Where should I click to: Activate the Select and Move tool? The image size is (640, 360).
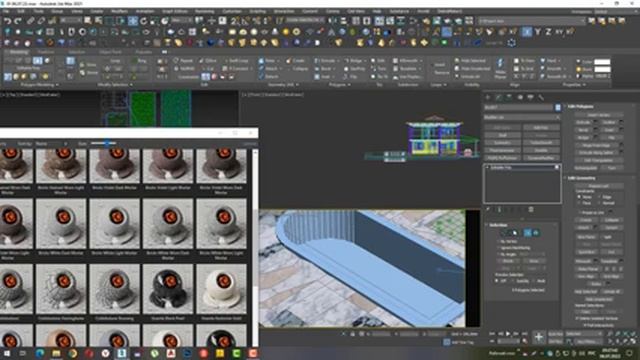tap(133, 21)
